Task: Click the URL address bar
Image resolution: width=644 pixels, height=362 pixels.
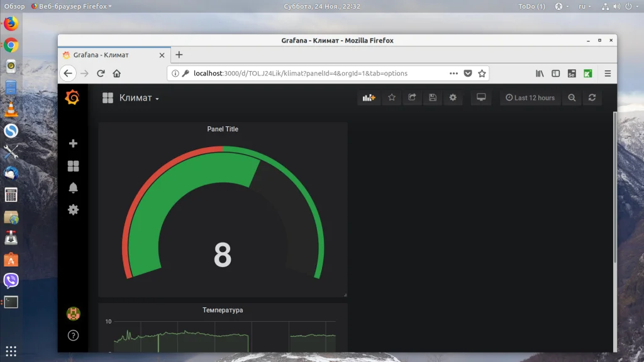Action: coord(314,74)
